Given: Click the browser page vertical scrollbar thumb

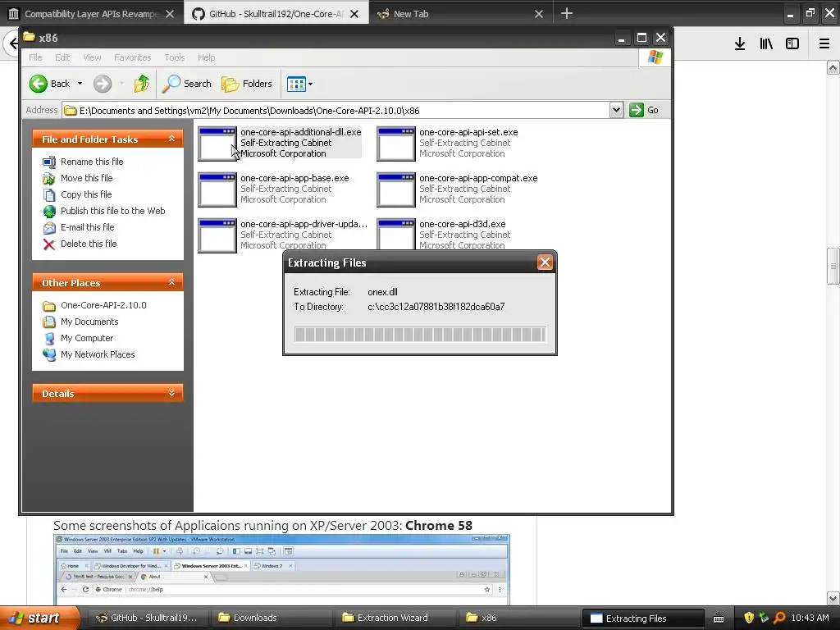Looking at the screenshot, I should click(x=833, y=266).
